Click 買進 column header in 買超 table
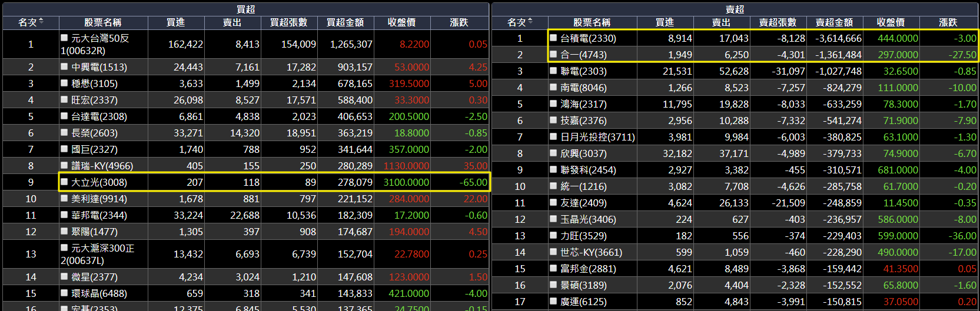This screenshot has height=311, width=980. point(176,22)
